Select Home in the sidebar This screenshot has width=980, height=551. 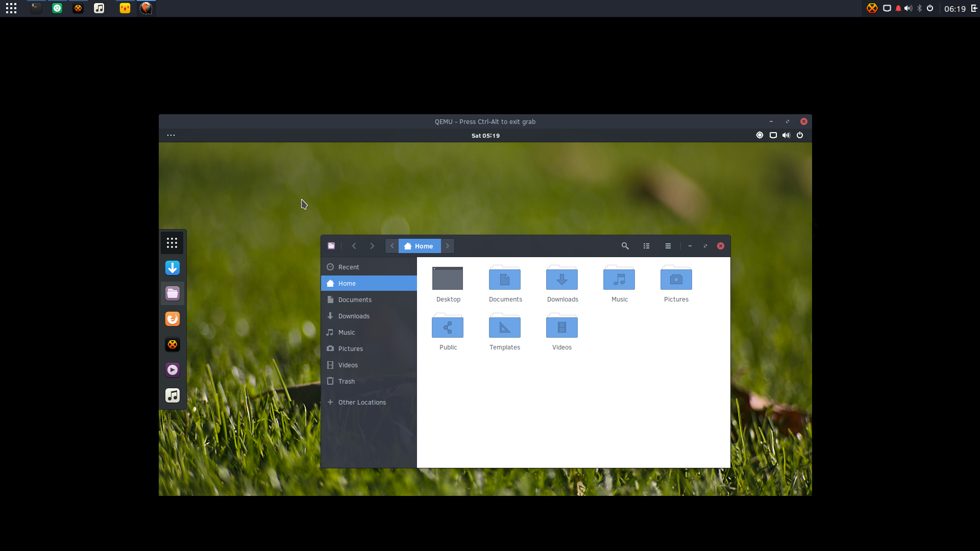(x=369, y=284)
